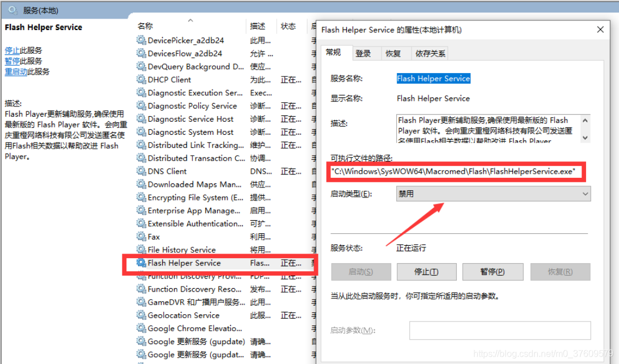Click the 显示名称 value Flash Helper Service

click(433, 98)
